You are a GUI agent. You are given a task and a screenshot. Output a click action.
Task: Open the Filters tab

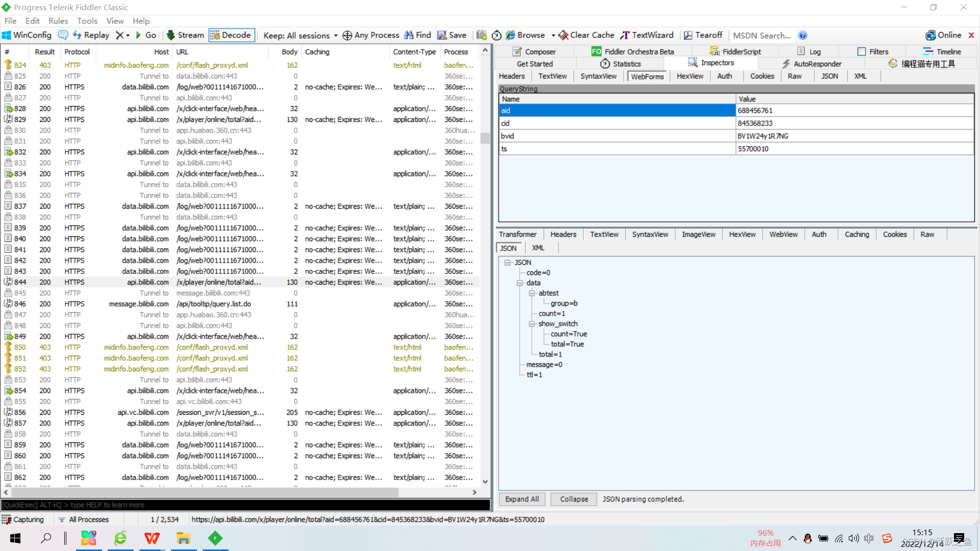(873, 52)
